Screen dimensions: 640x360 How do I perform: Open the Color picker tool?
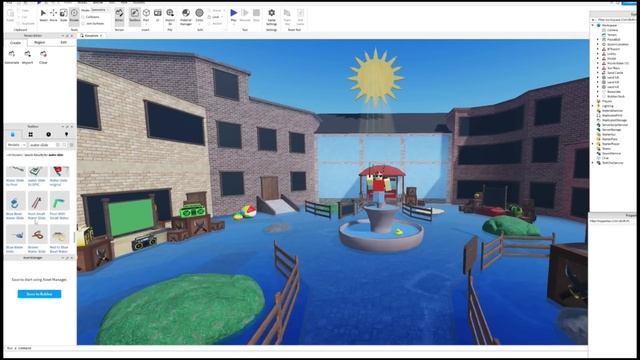(199, 15)
